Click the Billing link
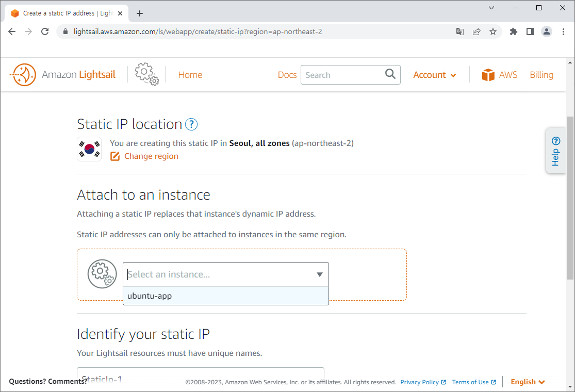Image resolution: width=575 pixels, height=392 pixels. coord(541,74)
